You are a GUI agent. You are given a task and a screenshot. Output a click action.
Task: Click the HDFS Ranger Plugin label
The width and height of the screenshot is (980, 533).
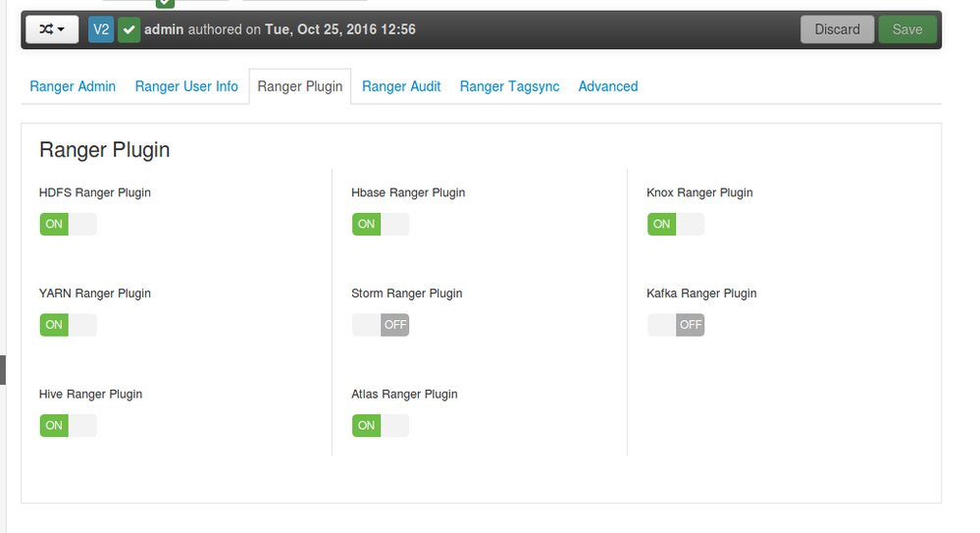(x=95, y=192)
